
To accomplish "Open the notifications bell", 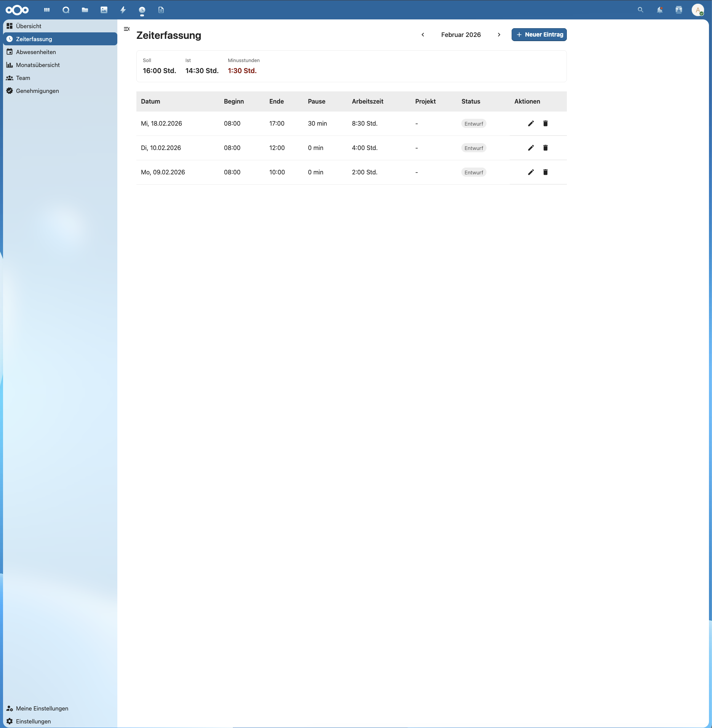I will pos(660,10).
